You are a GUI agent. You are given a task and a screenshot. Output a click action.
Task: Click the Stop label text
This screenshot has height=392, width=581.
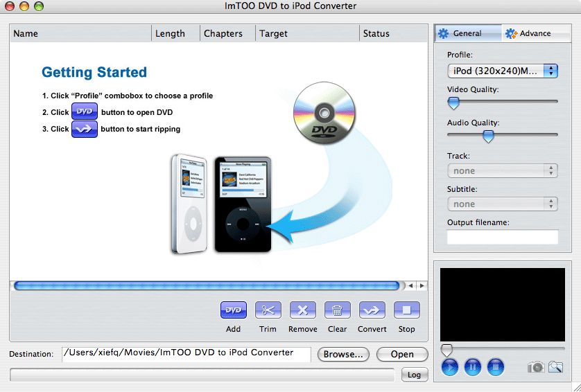point(406,329)
